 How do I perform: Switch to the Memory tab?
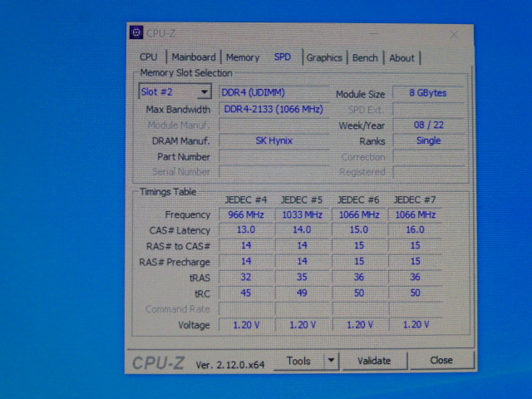[243, 57]
